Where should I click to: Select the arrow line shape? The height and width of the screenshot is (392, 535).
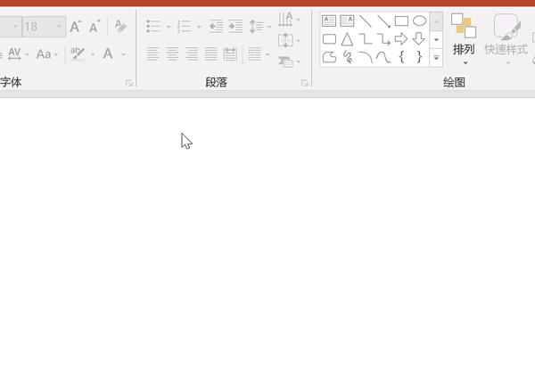click(383, 20)
